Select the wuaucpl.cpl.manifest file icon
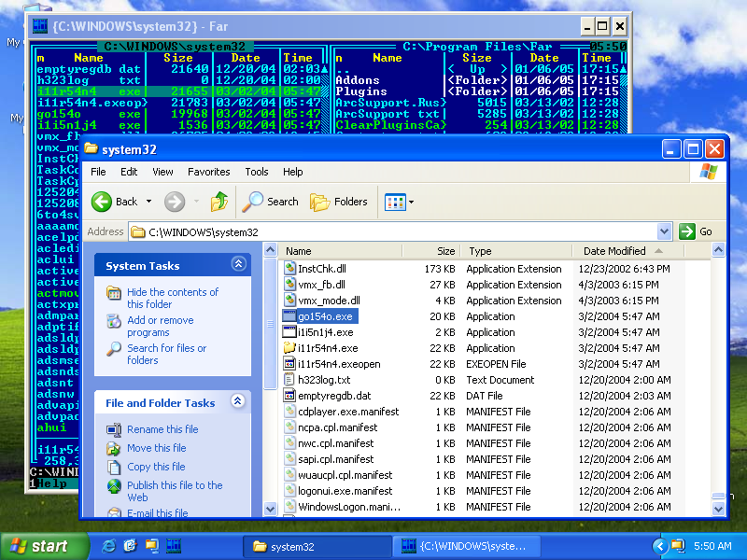The image size is (747, 560). point(289,475)
